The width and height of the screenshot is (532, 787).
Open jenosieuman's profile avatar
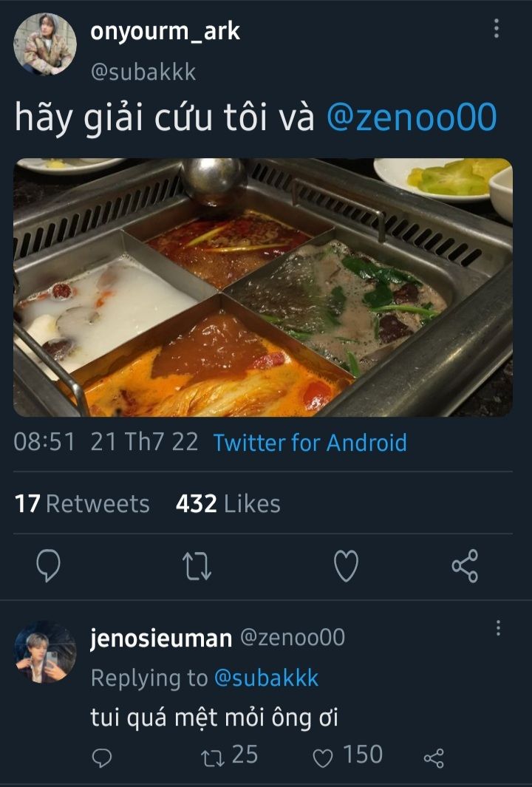click(x=45, y=651)
